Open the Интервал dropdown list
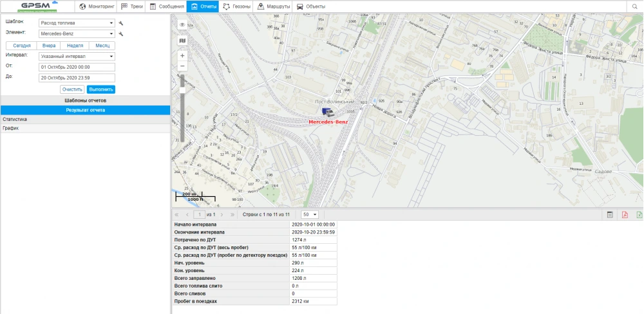Image resolution: width=644 pixels, height=314 pixels. coord(77,56)
